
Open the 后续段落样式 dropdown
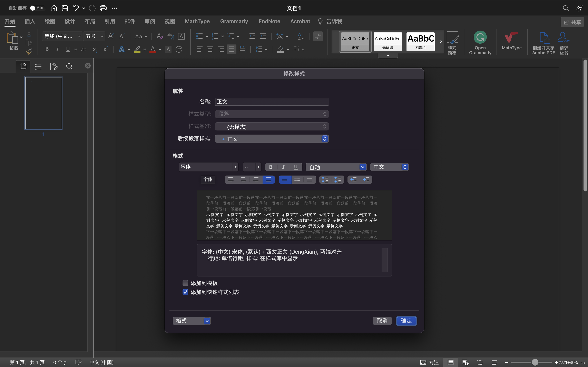272,139
